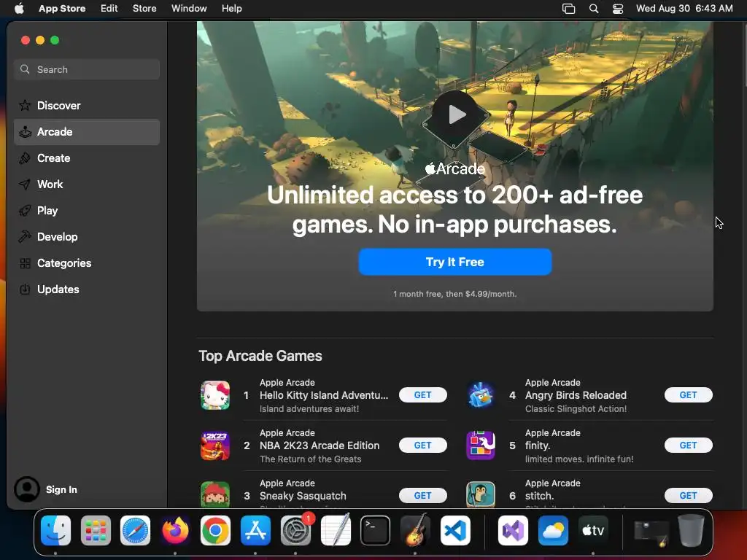
Task: Launch GarageBand from the Dock
Action: [x=415, y=531]
